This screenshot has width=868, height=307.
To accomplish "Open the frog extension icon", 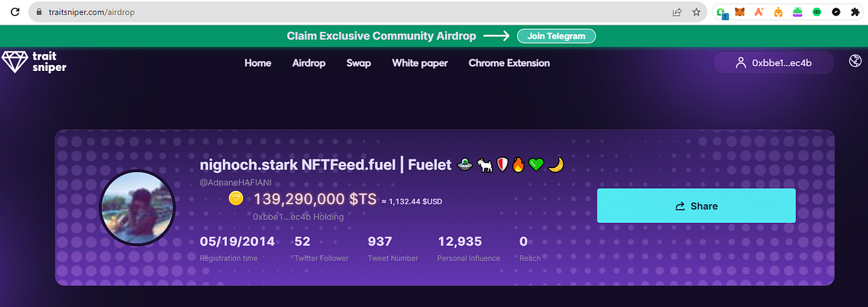I will [x=798, y=12].
